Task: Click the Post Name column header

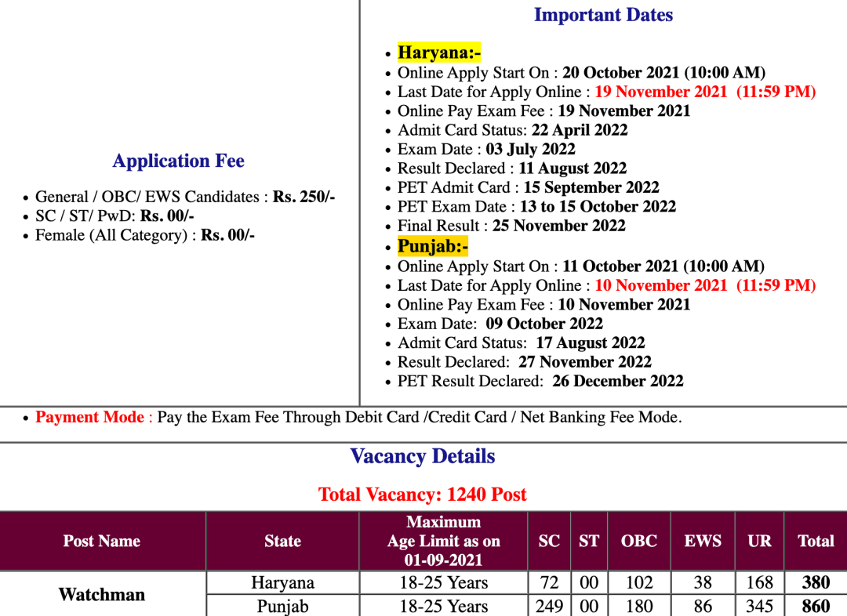Action: click(x=102, y=541)
